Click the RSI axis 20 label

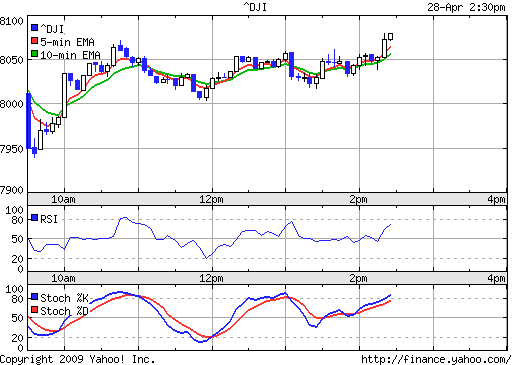[x=17, y=259]
